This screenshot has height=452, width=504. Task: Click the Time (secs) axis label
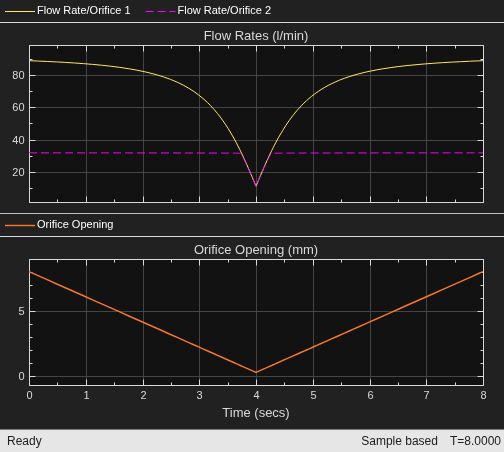pos(256,413)
